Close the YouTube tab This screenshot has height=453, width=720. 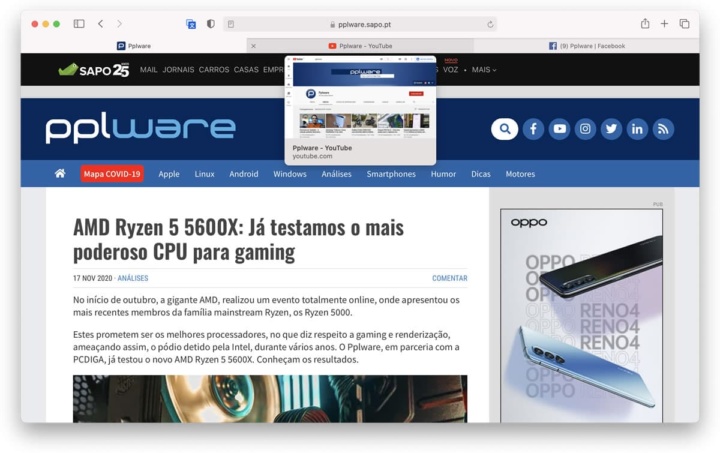[253, 45]
